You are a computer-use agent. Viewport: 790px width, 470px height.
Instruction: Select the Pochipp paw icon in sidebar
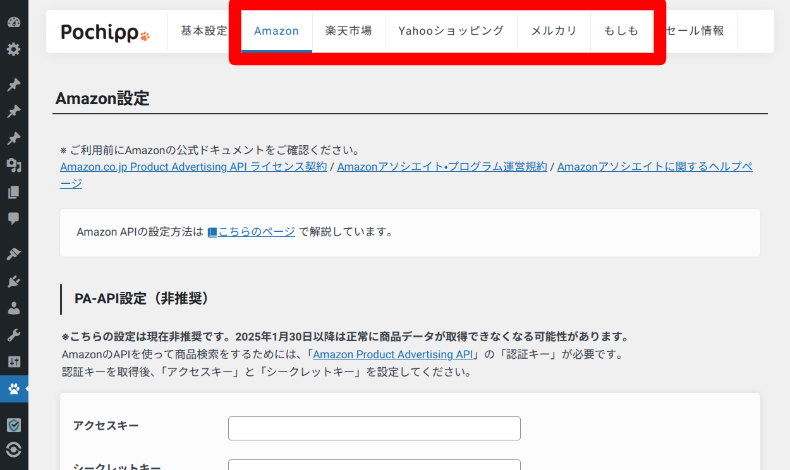click(14, 389)
